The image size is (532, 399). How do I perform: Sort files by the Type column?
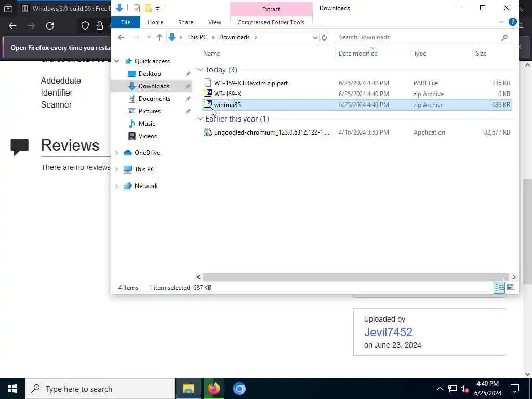pyautogui.click(x=420, y=54)
